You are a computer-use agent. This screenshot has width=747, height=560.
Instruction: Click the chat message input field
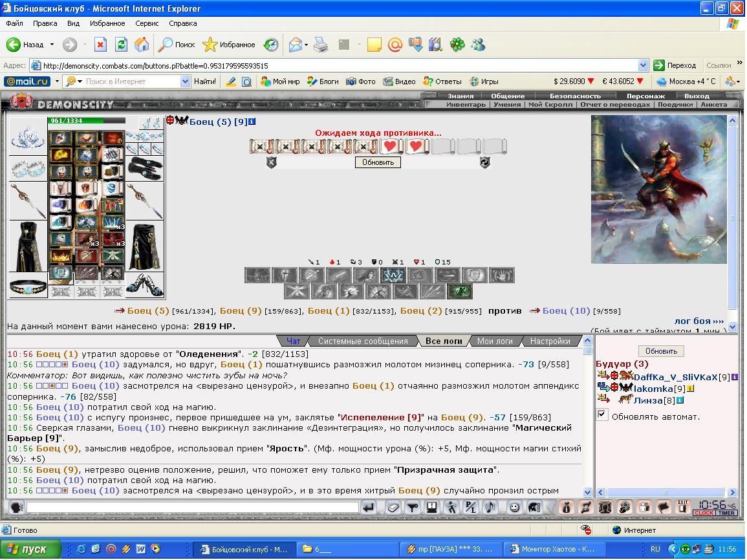(193, 508)
